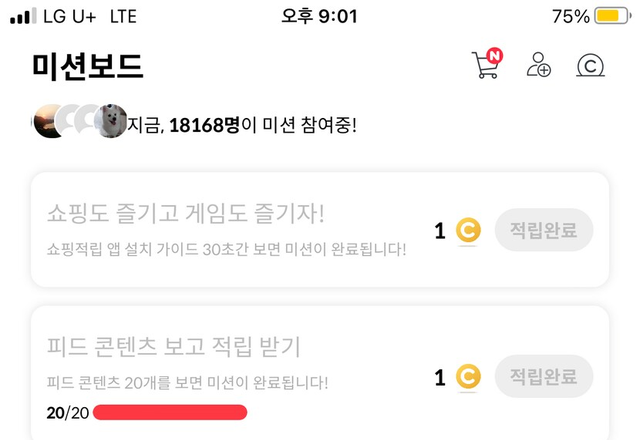The width and height of the screenshot is (640, 440).
Task: Tap the 쇼핑적립 앱 설치 가이드 description text
Action: pyautogui.click(x=226, y=247)
